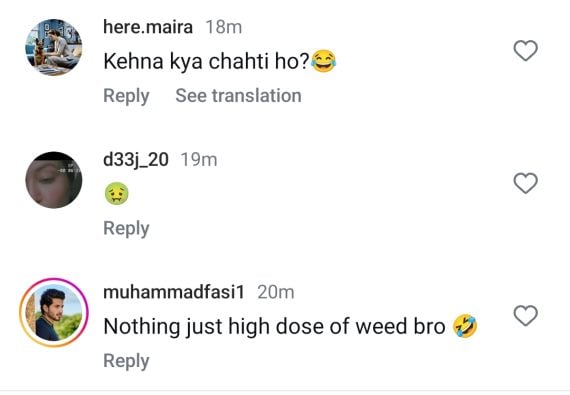Select the 'Nothing just high dose of weed' text
This screenshot has height=395, width=570.
click(x=254, y=326)
